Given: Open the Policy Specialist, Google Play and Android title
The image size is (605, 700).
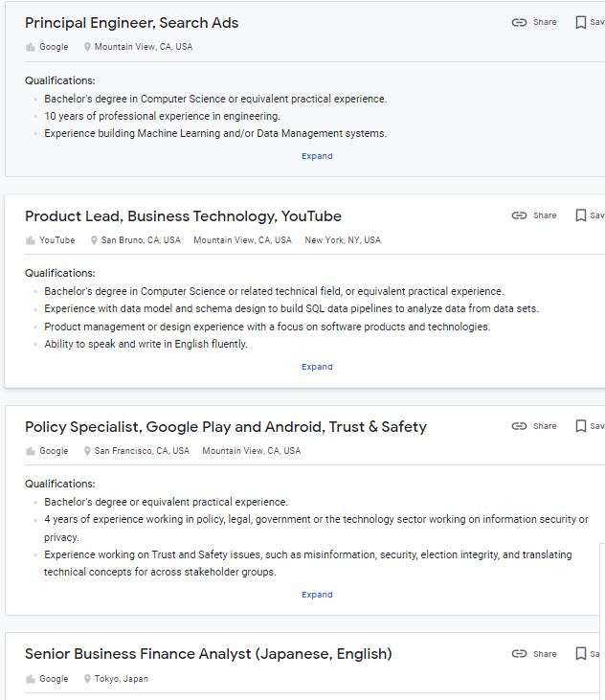Looking at the screenshot, I should (226, 427).
